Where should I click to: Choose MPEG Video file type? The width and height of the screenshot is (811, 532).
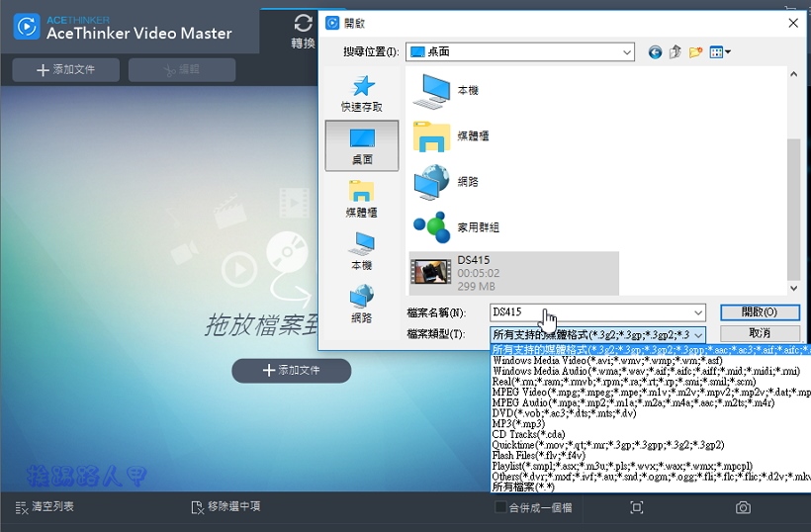click(x=651, y=393)
